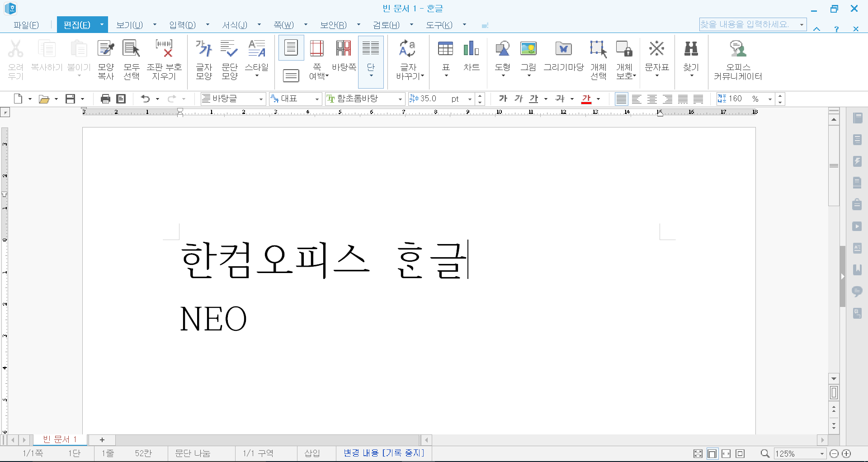Open 글자 모양 (character shape) tool
This screenshot has height=462, width=868.
coord(204,60)
